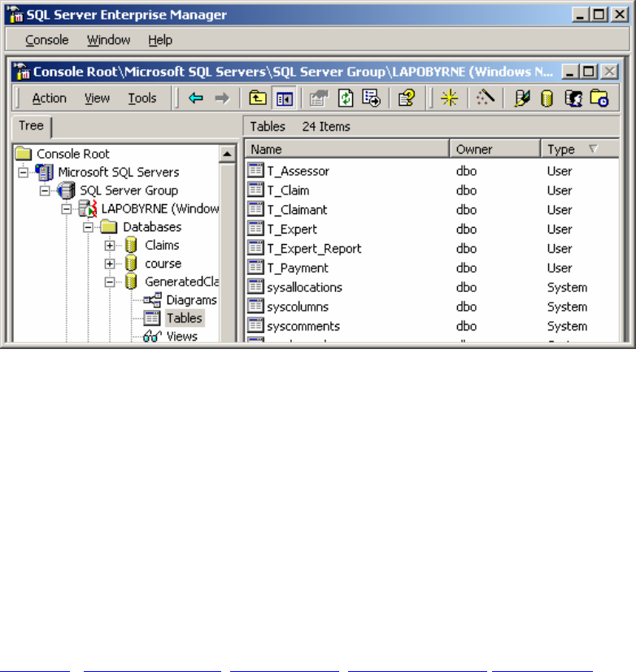Open the Action menu

click(x=50, y=98)
